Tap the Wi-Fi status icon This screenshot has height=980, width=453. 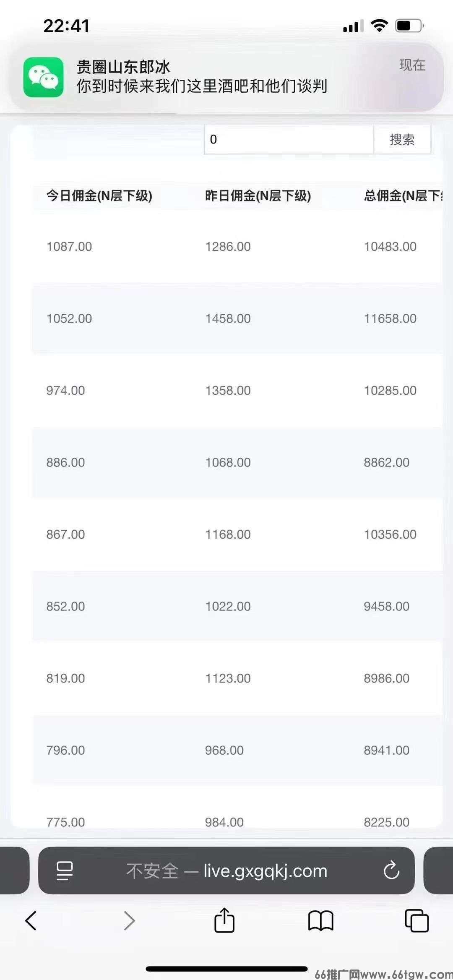click(379, 26)
